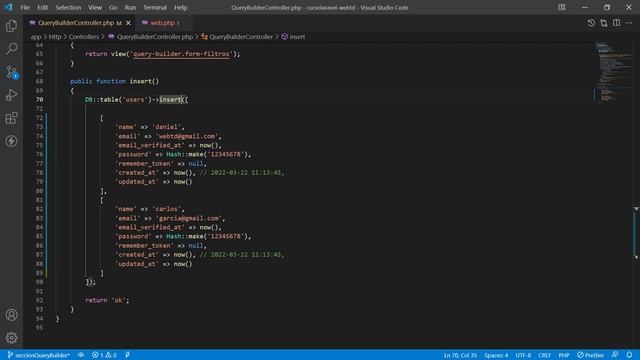This screenshot has height=360, width=640.
Task: Click the 'daniel' name value
Action: click(167, 127)
